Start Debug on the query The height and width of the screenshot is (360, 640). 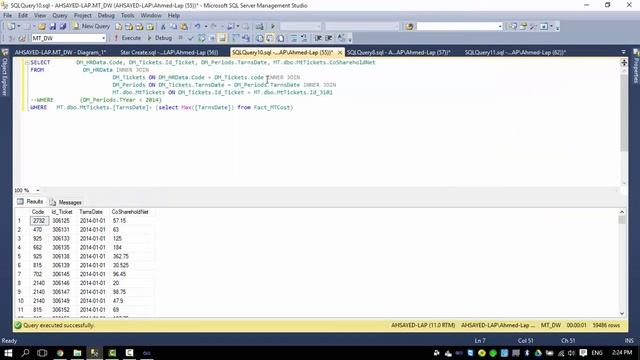tap(160, 38)
